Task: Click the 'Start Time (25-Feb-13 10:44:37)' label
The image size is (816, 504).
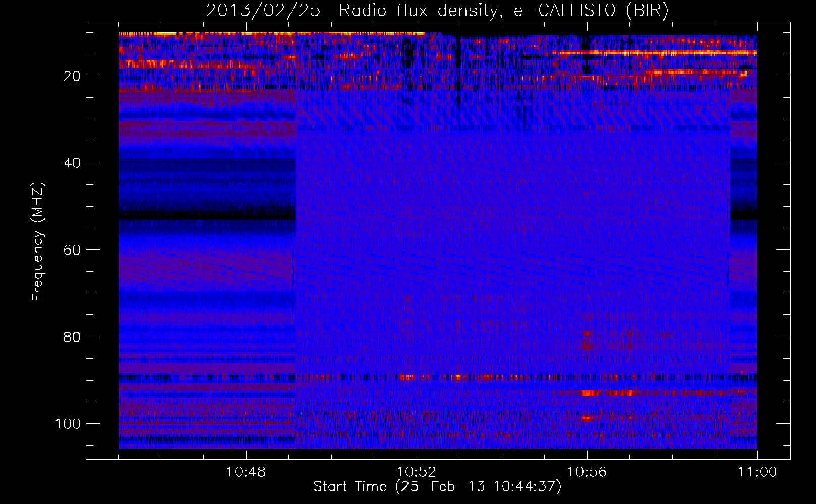Action: coord(437,487)
